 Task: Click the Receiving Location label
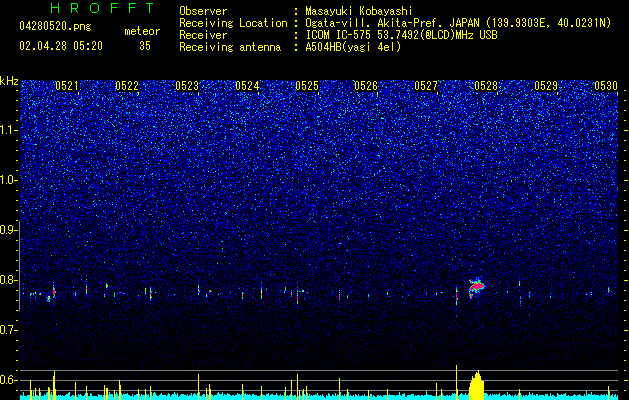(233, 23)
